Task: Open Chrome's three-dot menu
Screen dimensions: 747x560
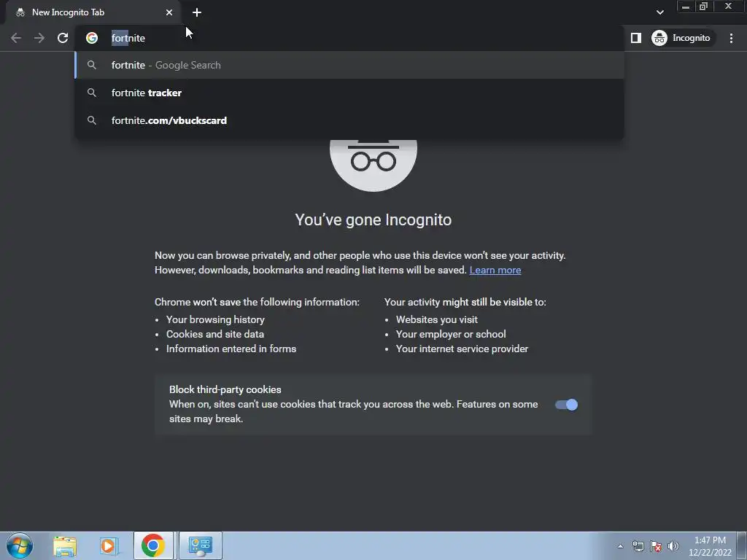Action: (731, 38)
